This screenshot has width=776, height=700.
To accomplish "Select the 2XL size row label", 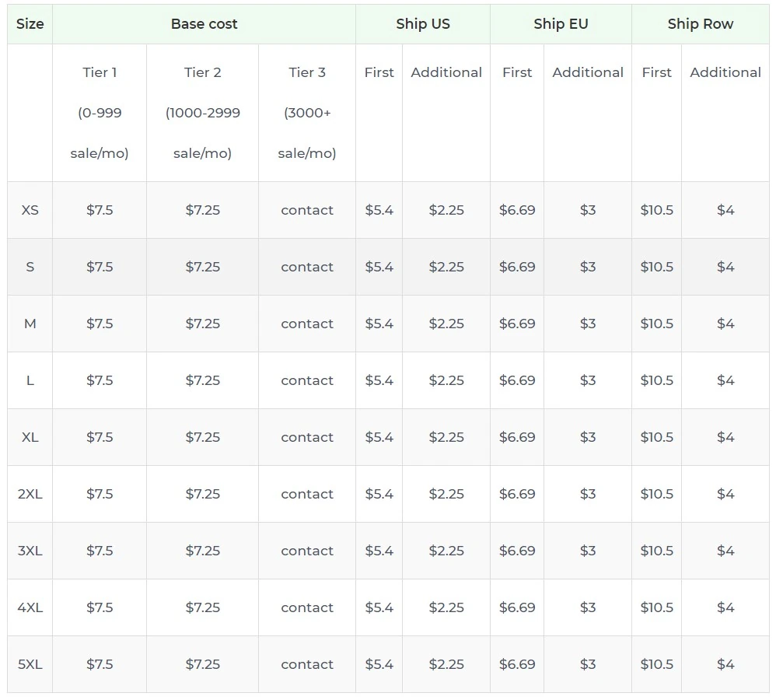I will (29, 494).
